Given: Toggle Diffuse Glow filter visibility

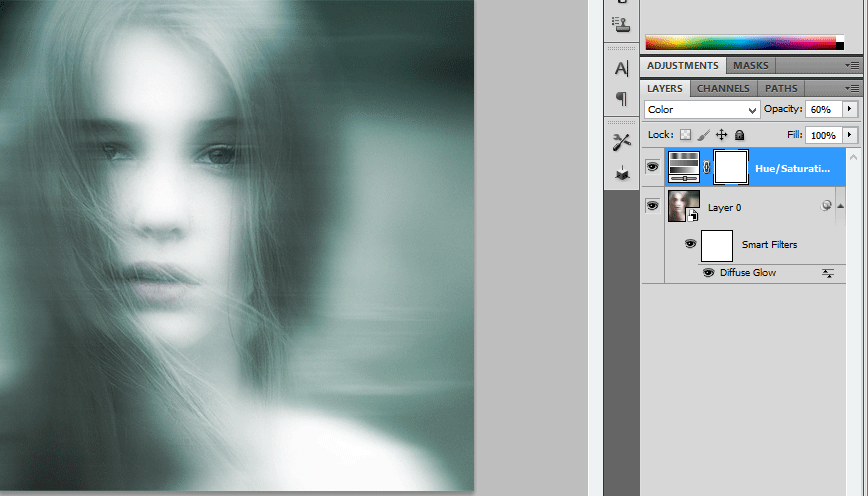Looking at the screenshot, I should pyautogui.click(x=708, y=272).
